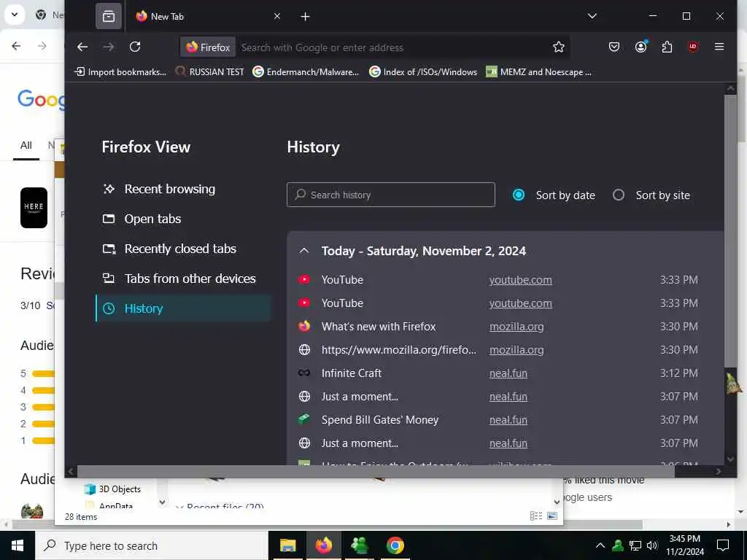This screenshot has height=560, width=747.
Task: Open the green people app in taskbar
Action: [360, 545]
